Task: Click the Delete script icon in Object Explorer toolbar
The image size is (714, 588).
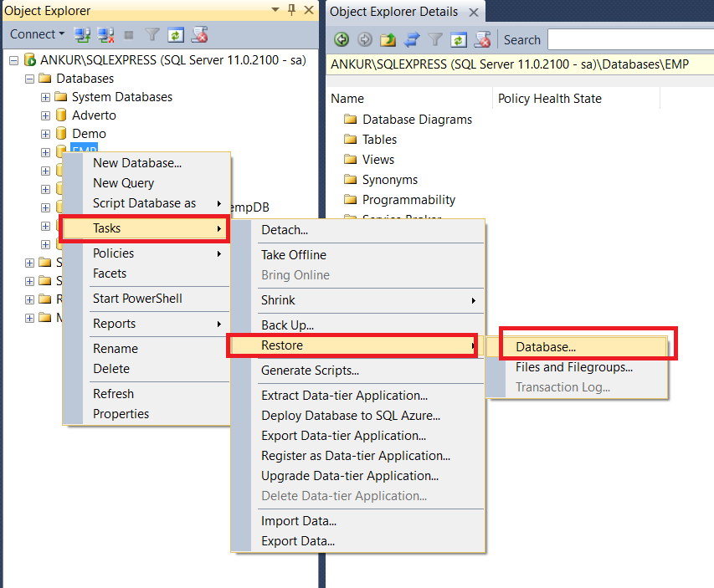Action: (200, 34)
